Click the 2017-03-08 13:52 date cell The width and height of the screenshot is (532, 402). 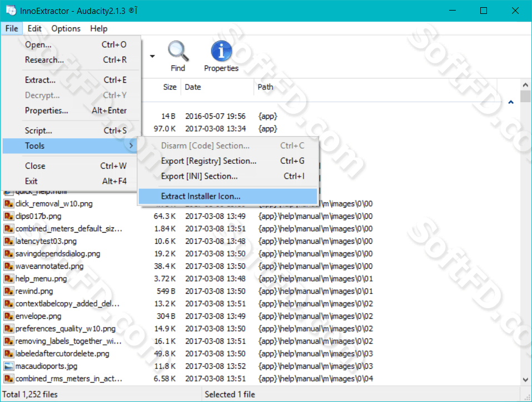pyautogui.click(x=215, y=366)
